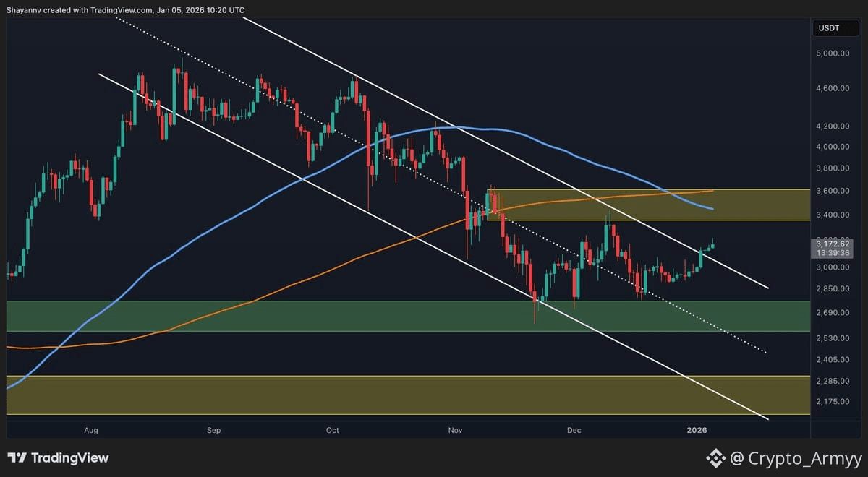This screenshot has width=868, height=477.
Task: Expand the 2026 marker on the time axis
Action: pyautogui.click(x=697, y=429)
